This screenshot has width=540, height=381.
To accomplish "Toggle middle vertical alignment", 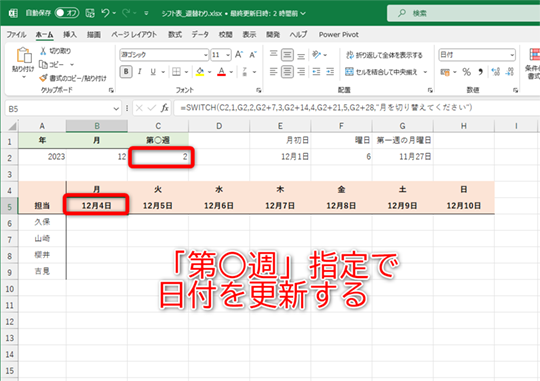I will pos(287,54).
